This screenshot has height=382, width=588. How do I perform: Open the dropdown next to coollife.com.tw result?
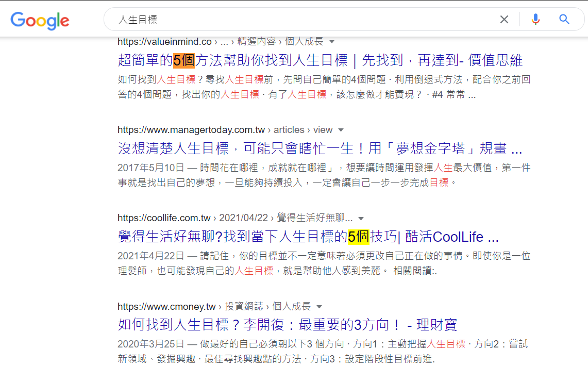[361, 218]
